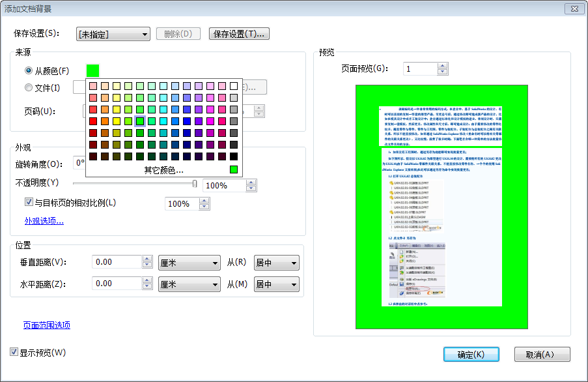Image resolution: width=588 pixels, height=382 pixels.
Task: Choose the bright yellow swatch in the palette
Action: pos(117,121)
